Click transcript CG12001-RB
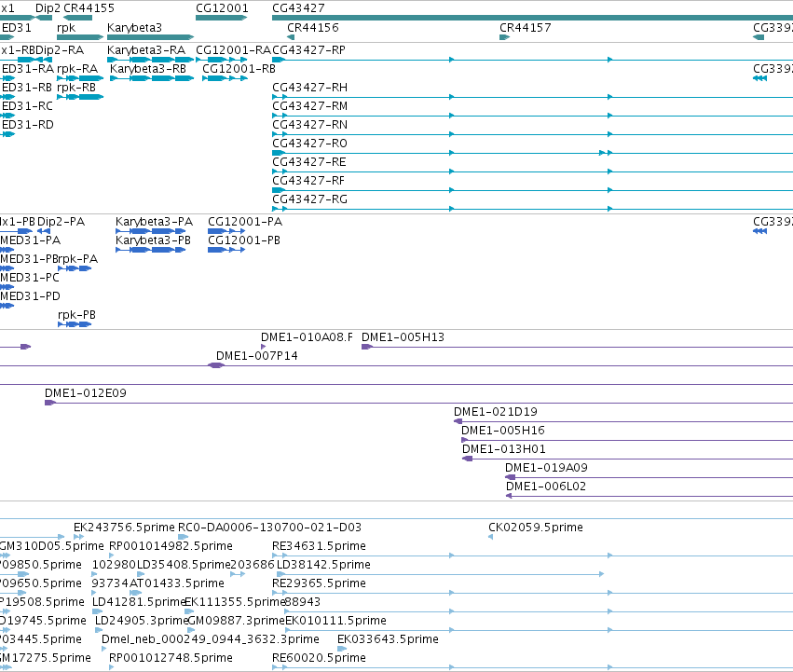Image resolution: width=793 pixels, height=672 pixels. (x=225, y=78)
